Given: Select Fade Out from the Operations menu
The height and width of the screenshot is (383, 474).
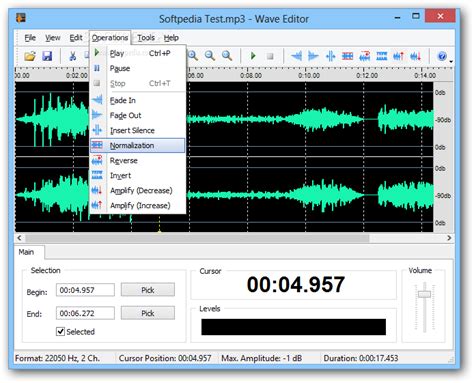Looking at the screenshot, I should [137, 115].
